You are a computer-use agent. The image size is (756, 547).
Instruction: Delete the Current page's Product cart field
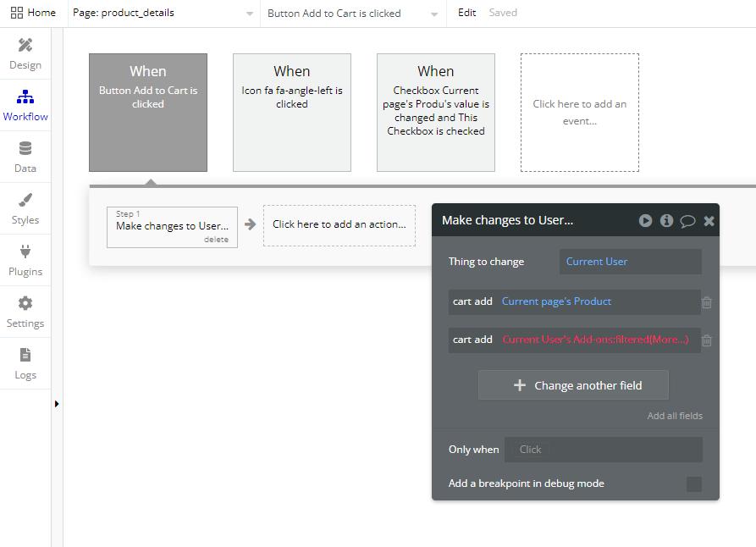[707, 302]
